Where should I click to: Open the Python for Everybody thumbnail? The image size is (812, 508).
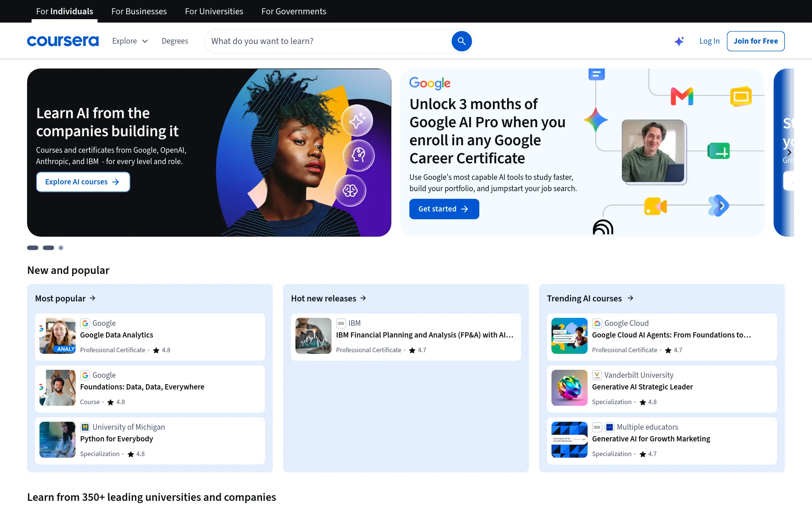(x=58, y=440)
